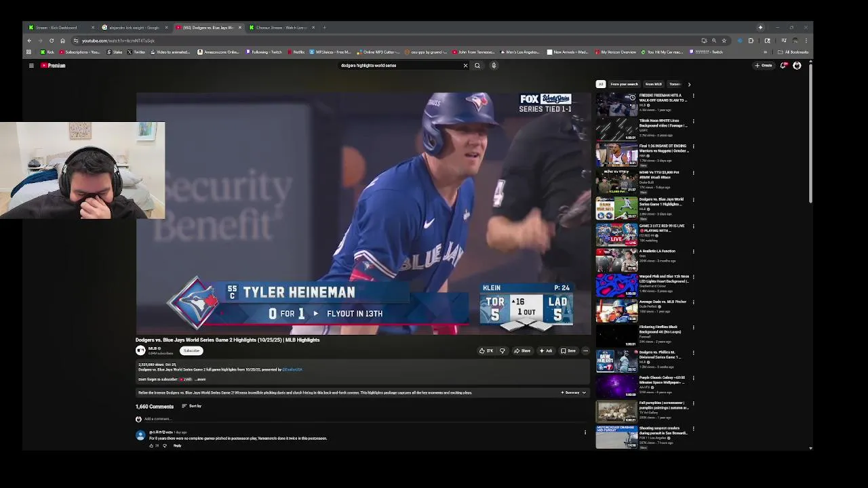Like the comment about Yamamoto

click(x=152, y=445)
